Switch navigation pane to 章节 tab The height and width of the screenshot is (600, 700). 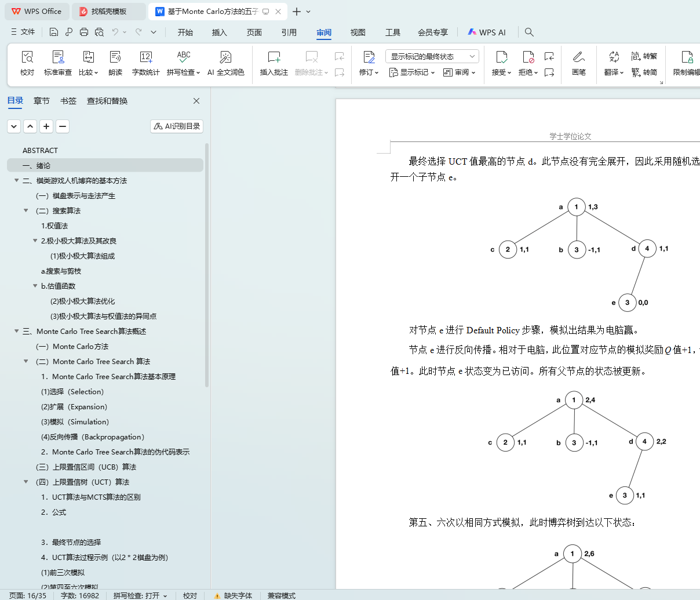(x=42, y=101)
